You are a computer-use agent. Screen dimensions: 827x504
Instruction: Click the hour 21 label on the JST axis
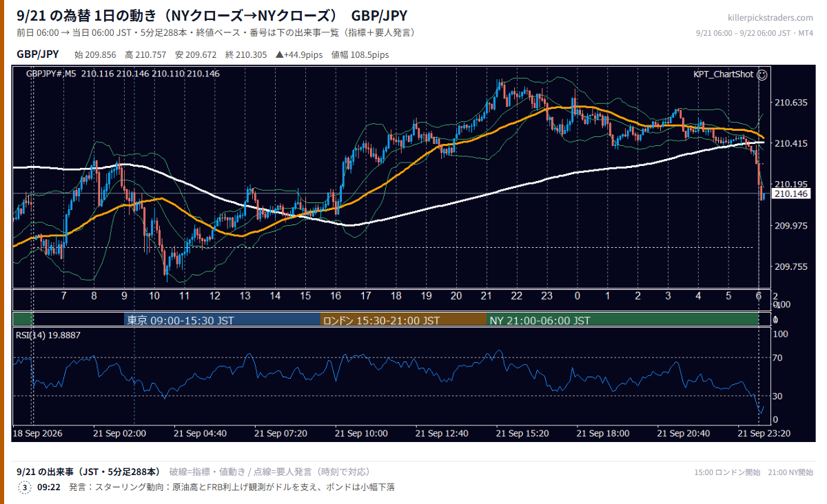tap(487, 296)
